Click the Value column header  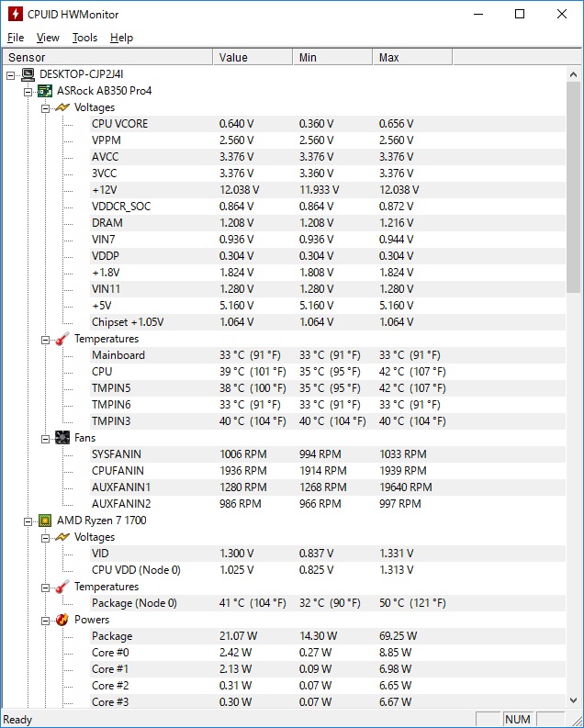point(253,57)
